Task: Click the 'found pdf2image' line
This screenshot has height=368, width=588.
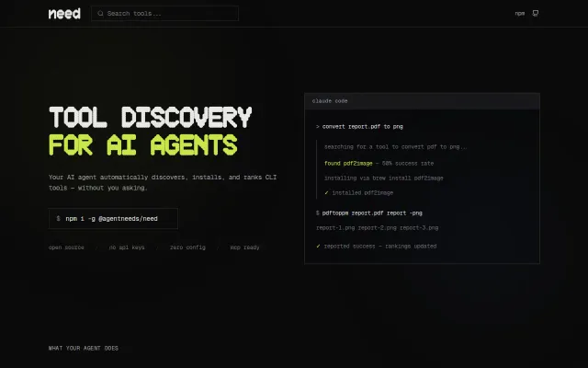Action: point(379,164)
